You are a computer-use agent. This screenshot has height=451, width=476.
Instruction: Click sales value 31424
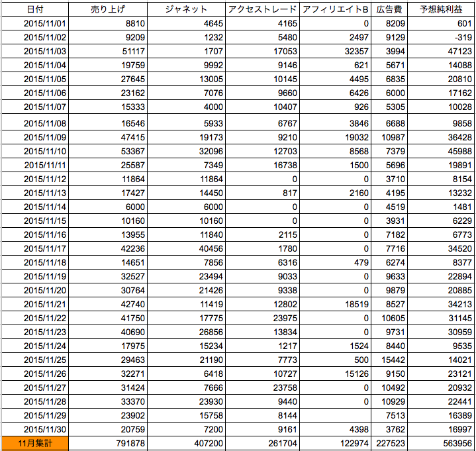point(108,388)
